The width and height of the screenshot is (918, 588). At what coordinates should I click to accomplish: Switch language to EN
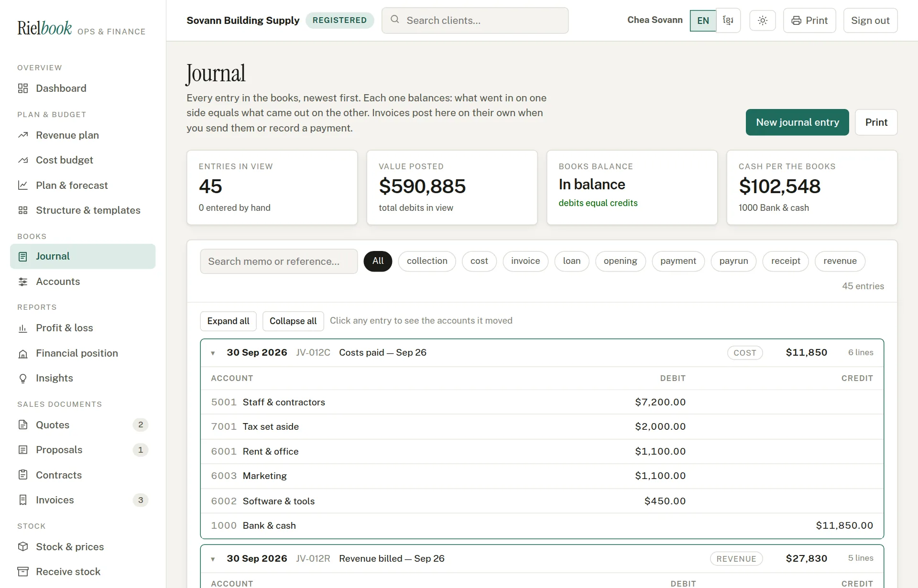pyautogui.click(x=703, y=21)
